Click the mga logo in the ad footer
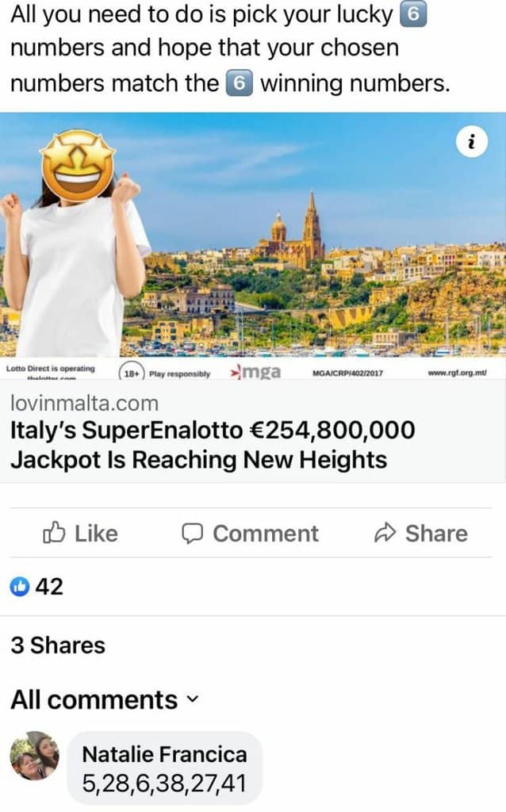 (256, 372)
